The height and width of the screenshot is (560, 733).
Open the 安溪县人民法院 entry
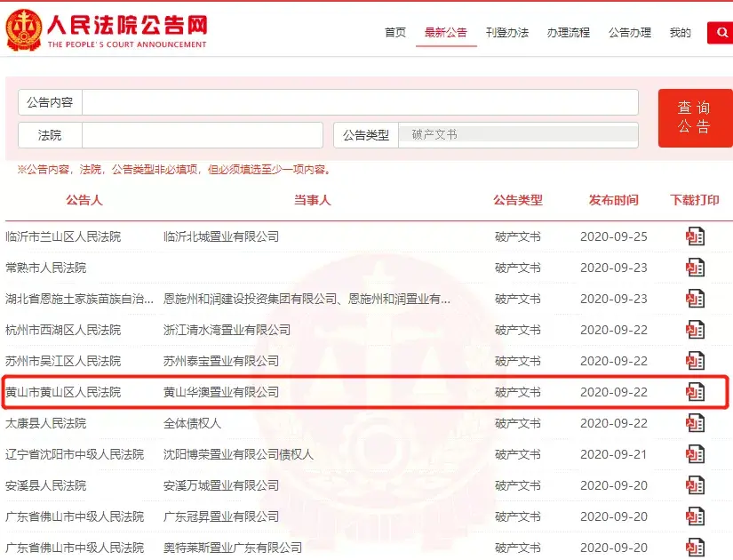pos(46,485)
